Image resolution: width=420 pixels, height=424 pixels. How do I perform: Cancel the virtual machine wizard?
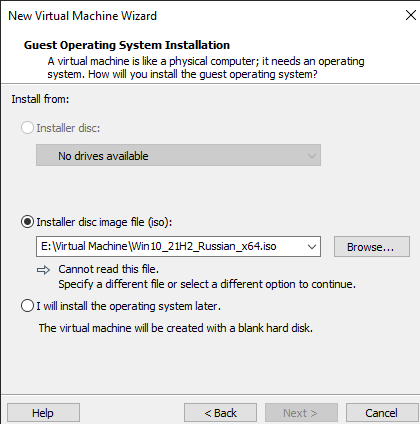coord(382,413)
